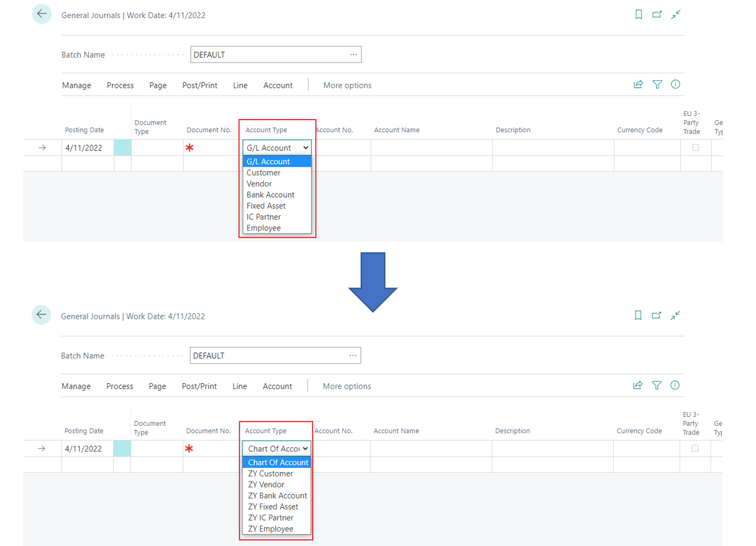
Task: Open the Account menu in the top screenshot
Action: coord(278,85)
